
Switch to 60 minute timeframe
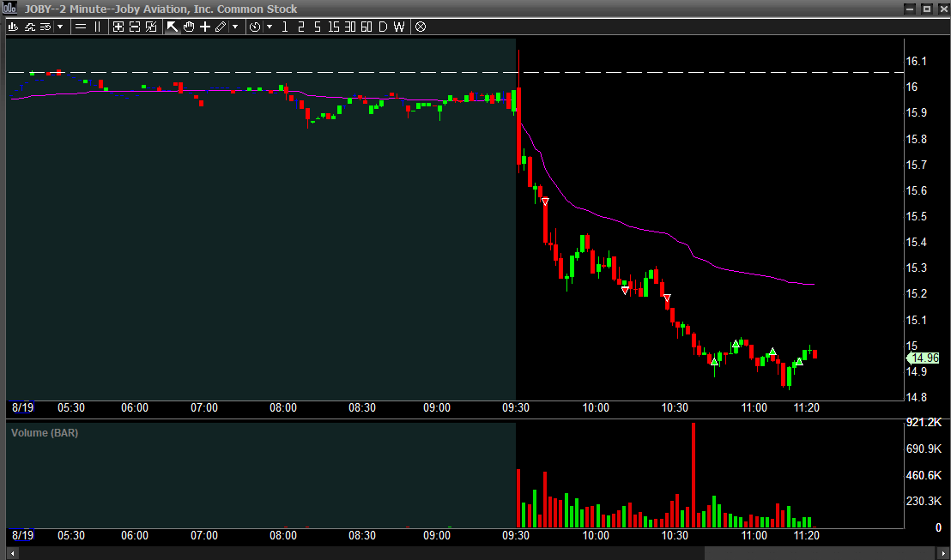pos(366,27)
